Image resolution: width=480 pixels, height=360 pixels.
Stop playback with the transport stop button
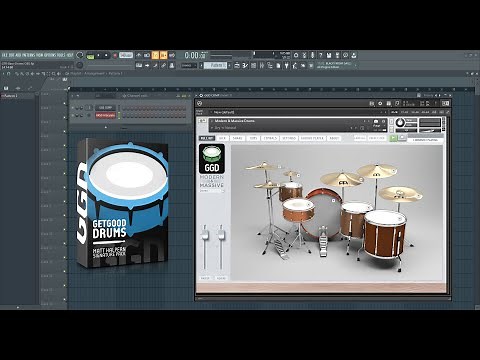pyautogui.click(x=106, y=55)
